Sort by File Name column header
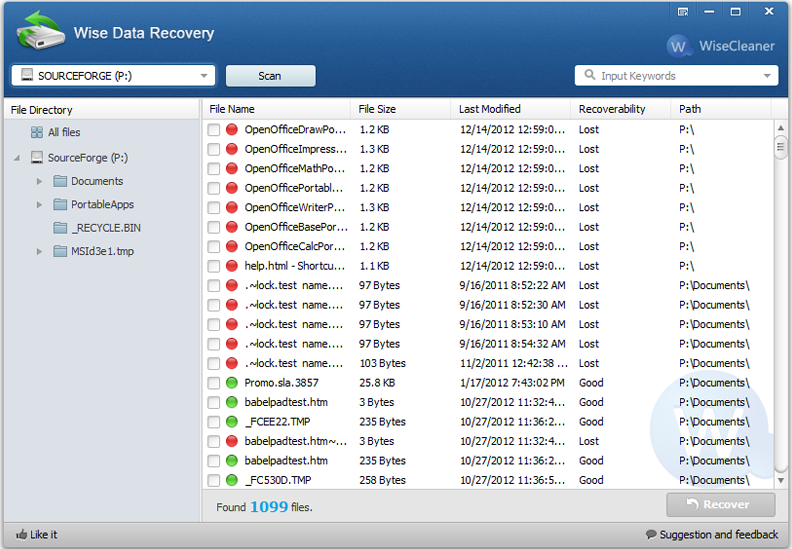 click(x=276, y=109)
